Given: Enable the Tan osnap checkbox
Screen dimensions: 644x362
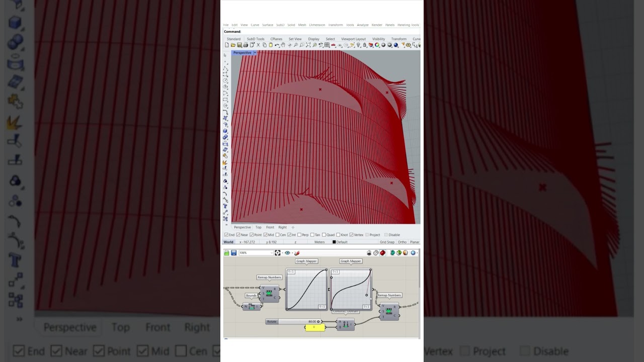Looking at the screenshot, I should [312, 235].
